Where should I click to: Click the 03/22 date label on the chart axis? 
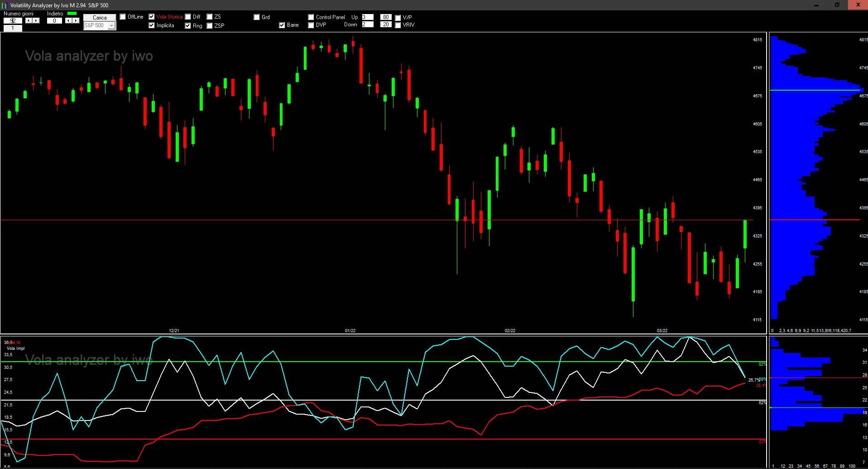point(662,331)
